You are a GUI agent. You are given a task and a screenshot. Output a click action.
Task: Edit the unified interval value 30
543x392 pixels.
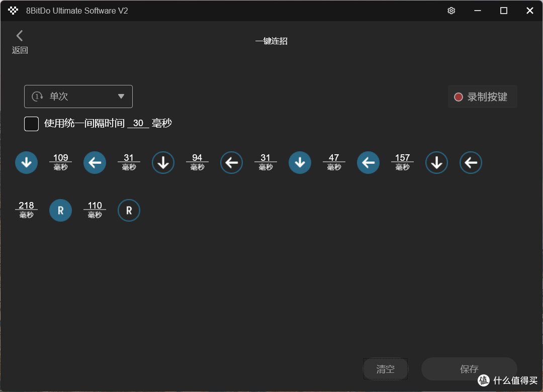coord(138,123)
